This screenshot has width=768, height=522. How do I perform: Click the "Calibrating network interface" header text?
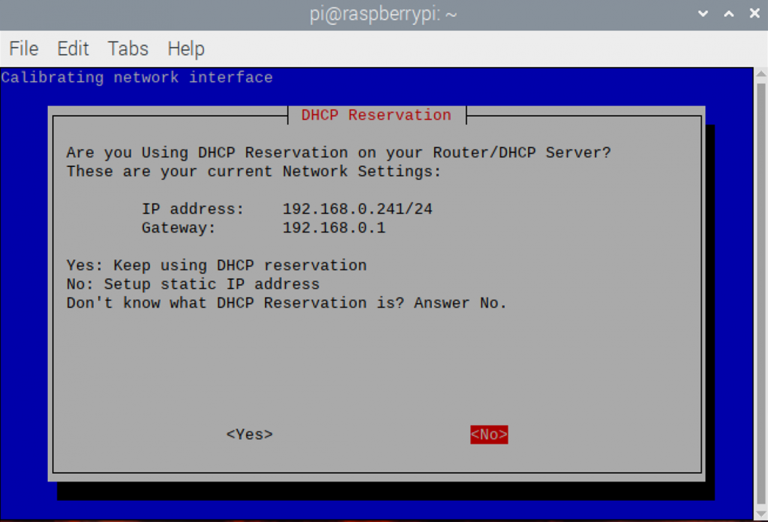137,77
